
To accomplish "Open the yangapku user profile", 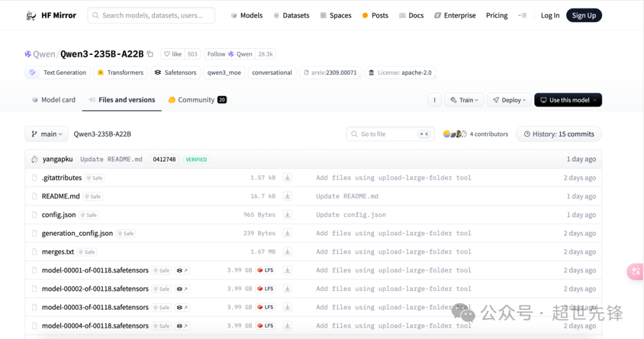I will click(x=57, y=159).
